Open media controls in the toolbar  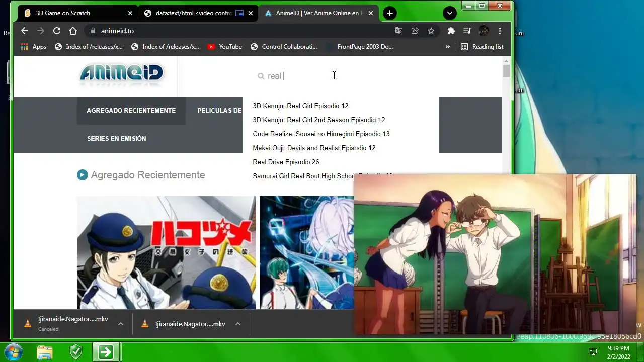[x=467, y=31]
